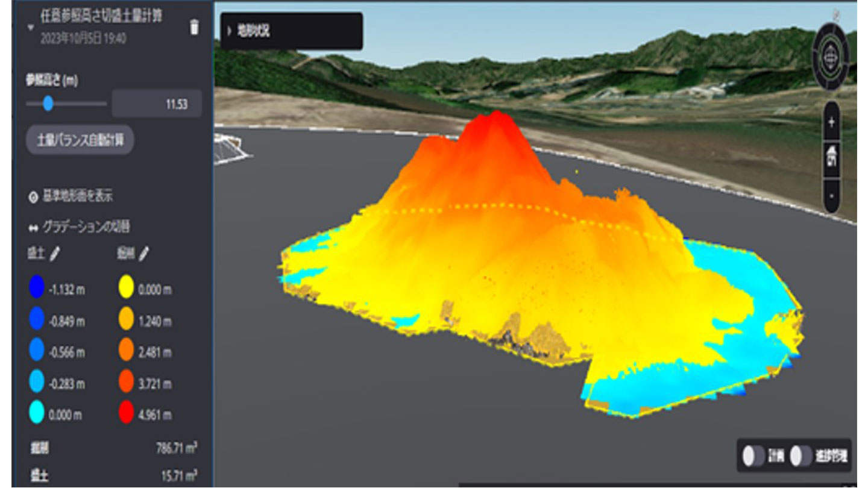Select the dark blue -1.132 m swatch
The width and height of the screenshot is (868, 488).
coord(37,290)
